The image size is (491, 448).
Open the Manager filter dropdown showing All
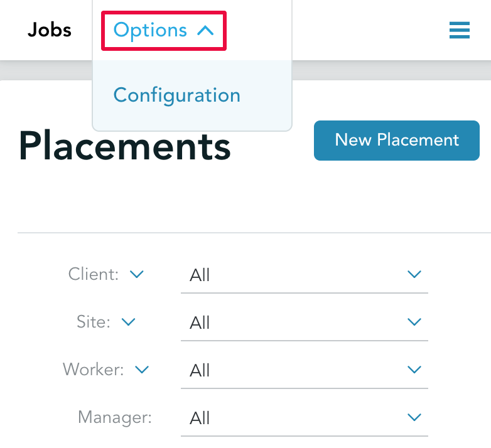pos(305,418)
